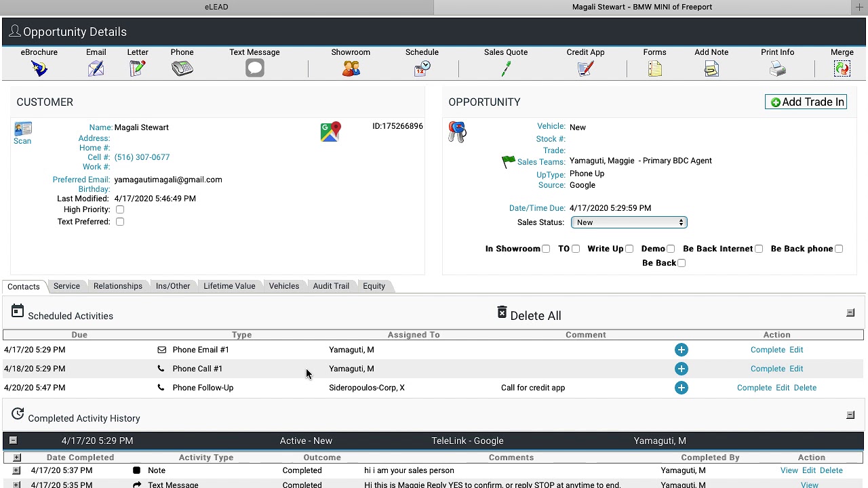Click Complete on Phone Follow-Up row
The image size is (868, 488).
tap(754, 388)
